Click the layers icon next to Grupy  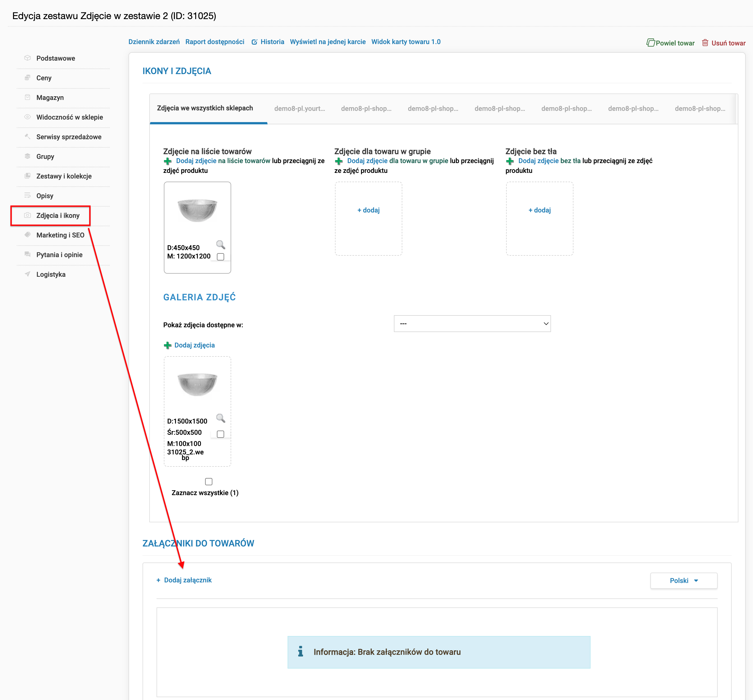27,156
